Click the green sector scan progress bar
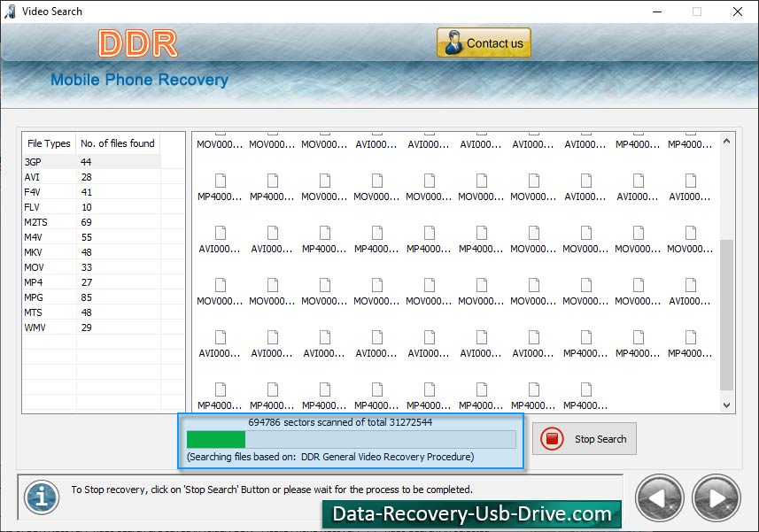Viewport: 759px width, 532px height. 351,440
